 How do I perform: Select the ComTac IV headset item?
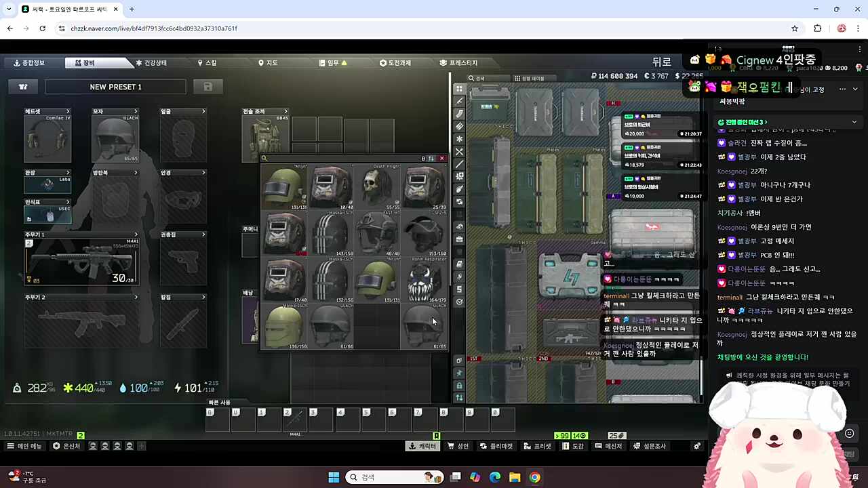pyautogui.click(x=47, y=139)
